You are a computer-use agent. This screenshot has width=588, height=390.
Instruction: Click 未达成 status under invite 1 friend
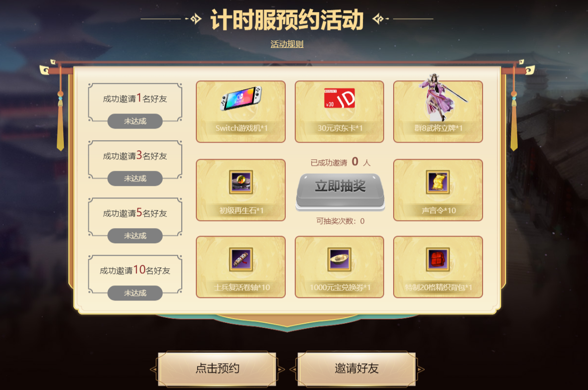click(x=135, y=121)
